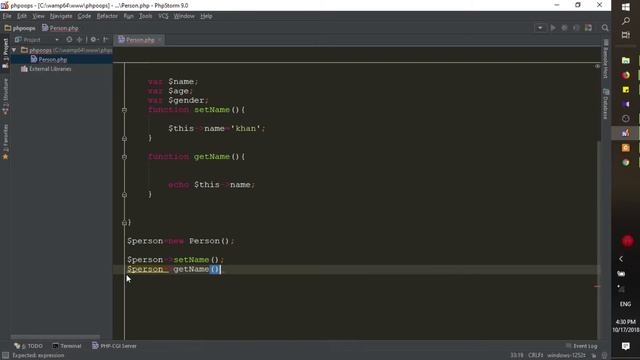Open the Terminal tool window
The image size is (640, 360).
[x=67, y=346]
